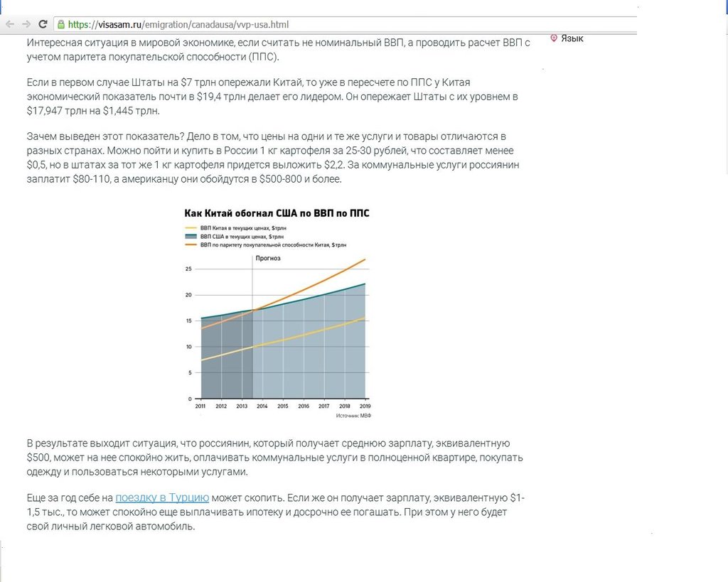
Task: Click text '$17,947 трлн на $1,445 трлн'
Action: point(92,111)
